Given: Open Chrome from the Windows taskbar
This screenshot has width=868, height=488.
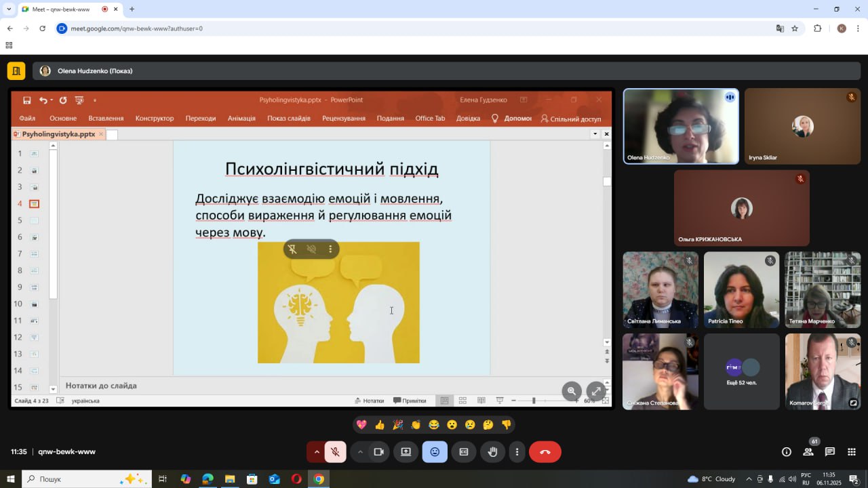Looking at the screenshot, I should click(319, 479).
